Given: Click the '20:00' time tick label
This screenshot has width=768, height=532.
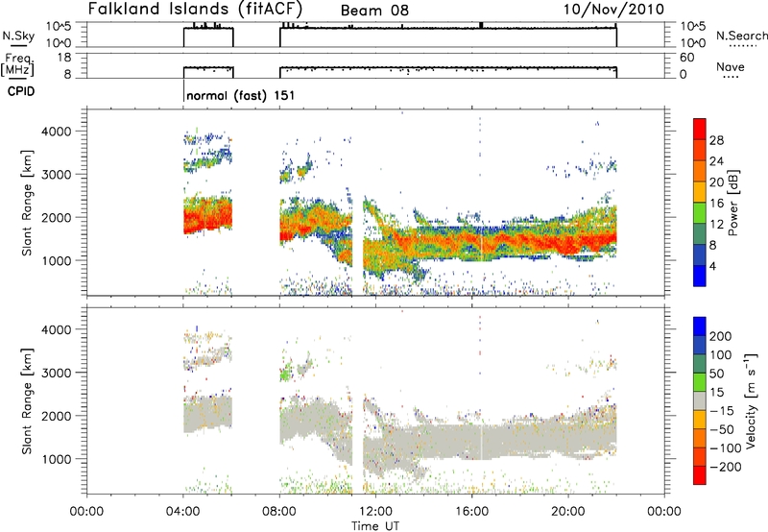Looking at the screenshot, I should [x=568, y=512].
